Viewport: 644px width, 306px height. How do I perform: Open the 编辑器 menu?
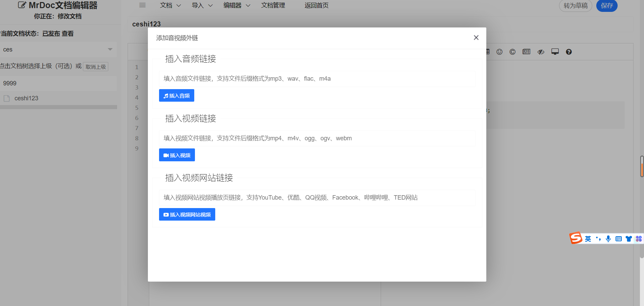[237, 5]
